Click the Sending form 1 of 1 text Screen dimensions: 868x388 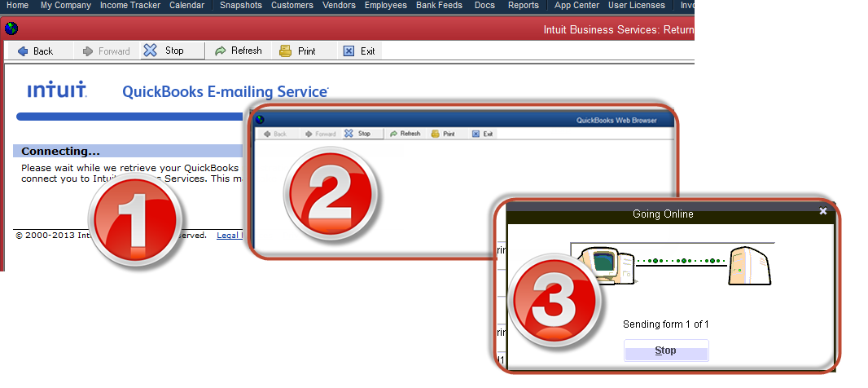665,324
